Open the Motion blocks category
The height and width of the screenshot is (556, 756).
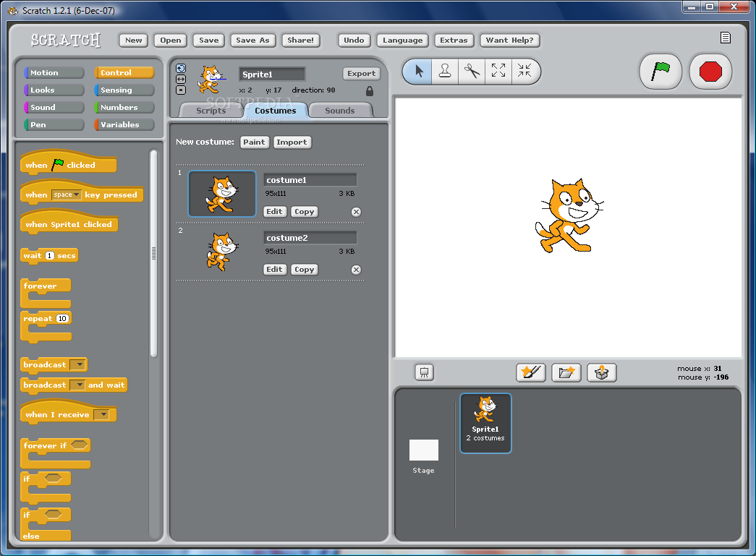click(54, 73)
